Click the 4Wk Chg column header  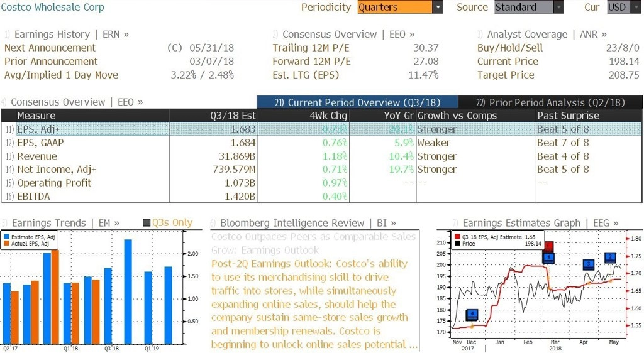[x=303, y=116]
